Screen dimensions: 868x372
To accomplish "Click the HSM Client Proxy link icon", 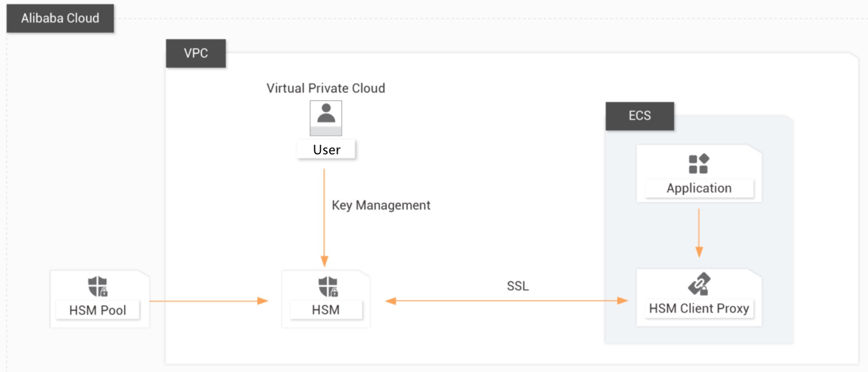I will coord(699,285).
